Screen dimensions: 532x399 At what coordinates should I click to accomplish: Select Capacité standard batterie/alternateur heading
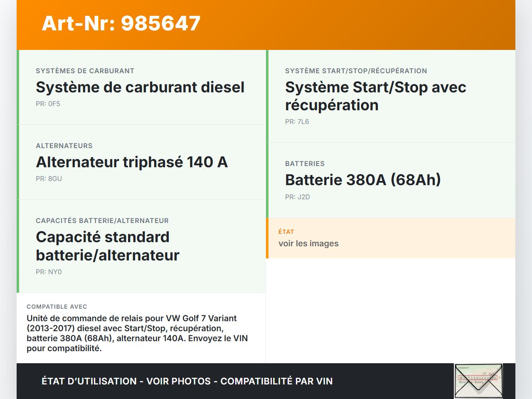point(107,246)
